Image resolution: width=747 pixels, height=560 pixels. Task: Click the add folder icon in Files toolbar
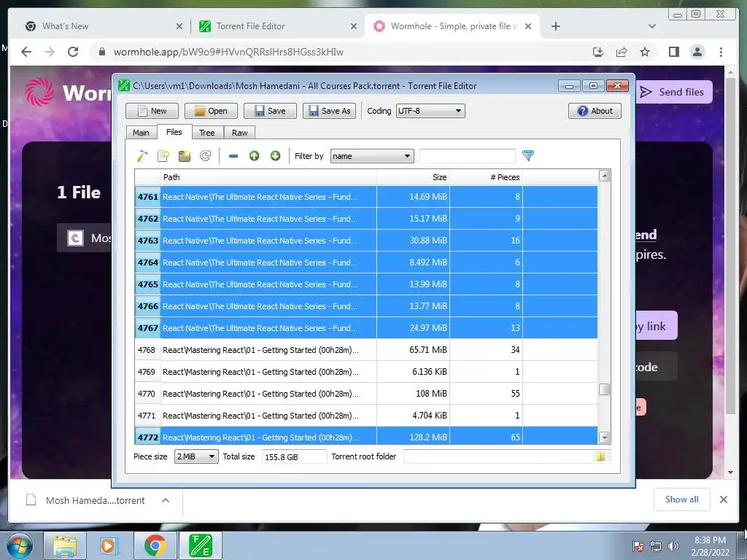click(185, 156)
